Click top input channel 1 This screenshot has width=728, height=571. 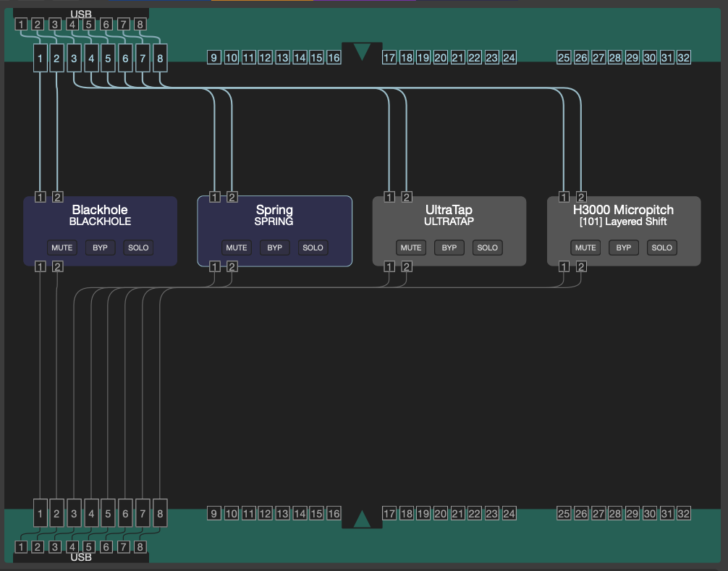(41, 58)
